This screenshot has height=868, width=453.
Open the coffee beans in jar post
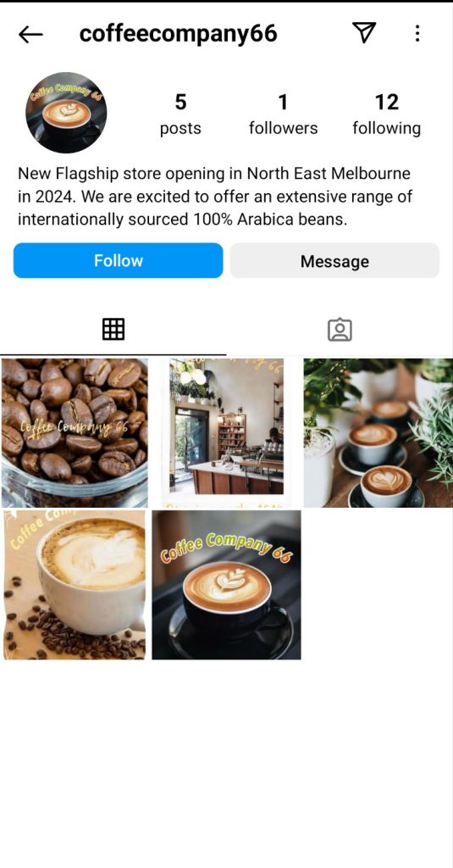pyautogui.click(x=75, y=433)
